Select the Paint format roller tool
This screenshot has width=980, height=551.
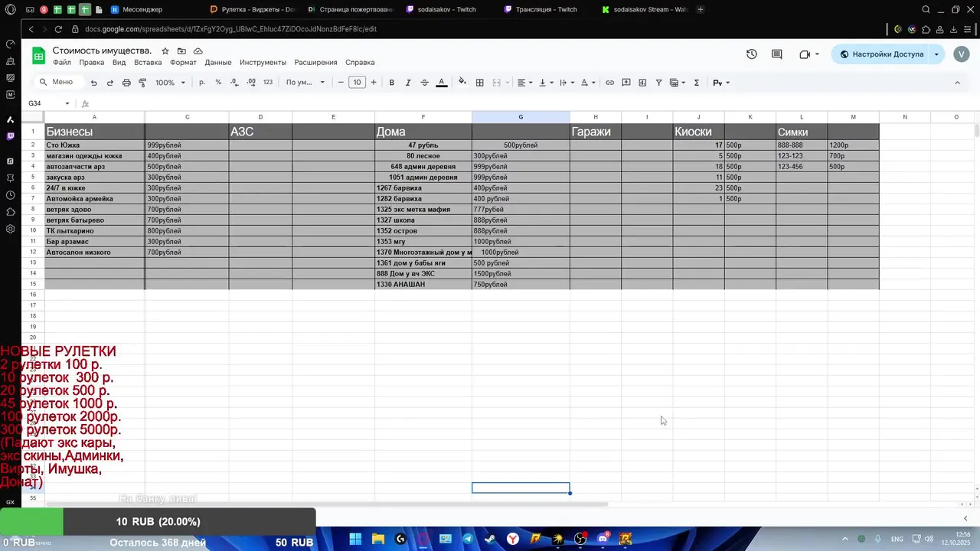pos(142,83)
